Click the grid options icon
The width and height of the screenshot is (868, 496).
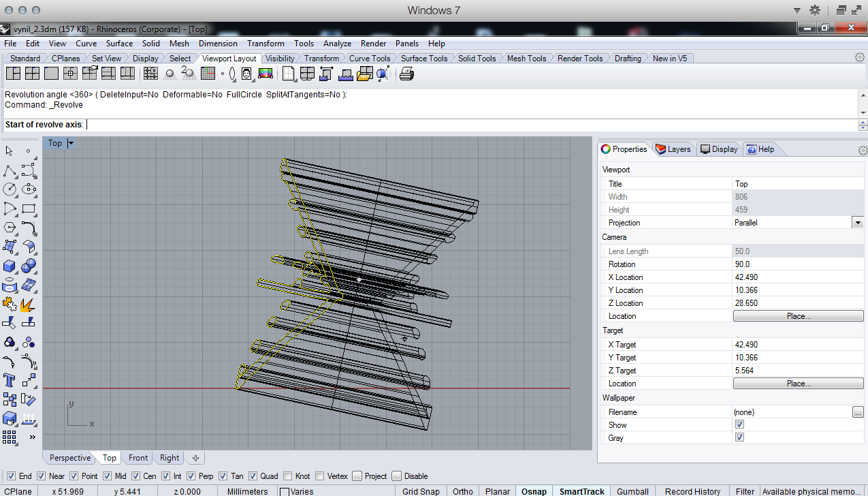[208, 74]
